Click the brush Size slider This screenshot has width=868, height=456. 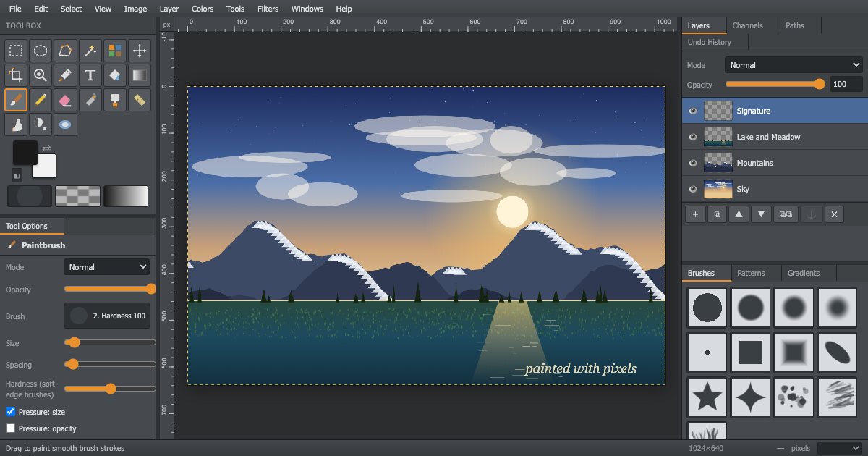pos(110,342)
